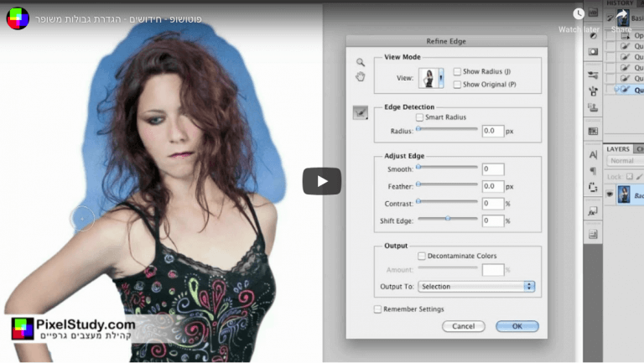Open the dashed-square panel icon under Paragraph
This screenshot has height=363, width=644.
tap(593, 187)
